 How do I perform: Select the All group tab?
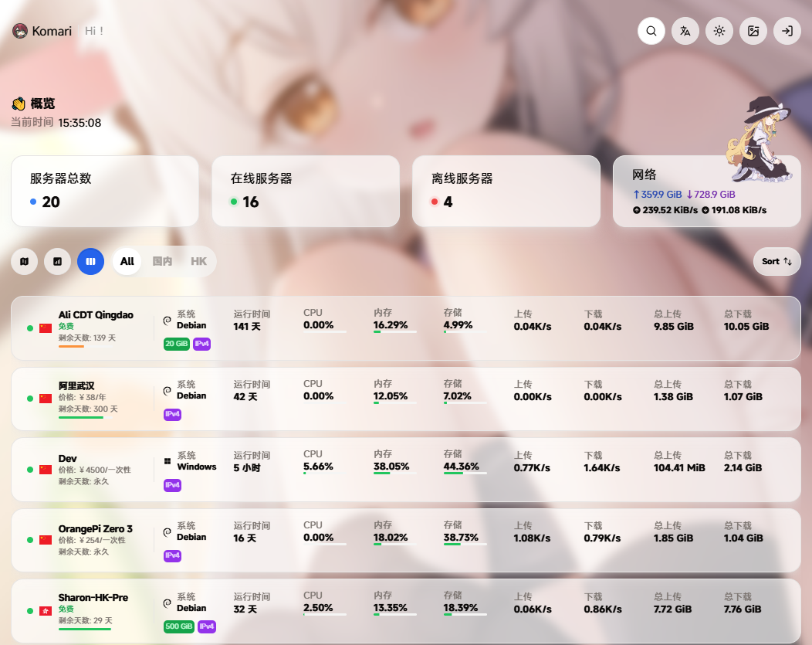tap(127, 262)
